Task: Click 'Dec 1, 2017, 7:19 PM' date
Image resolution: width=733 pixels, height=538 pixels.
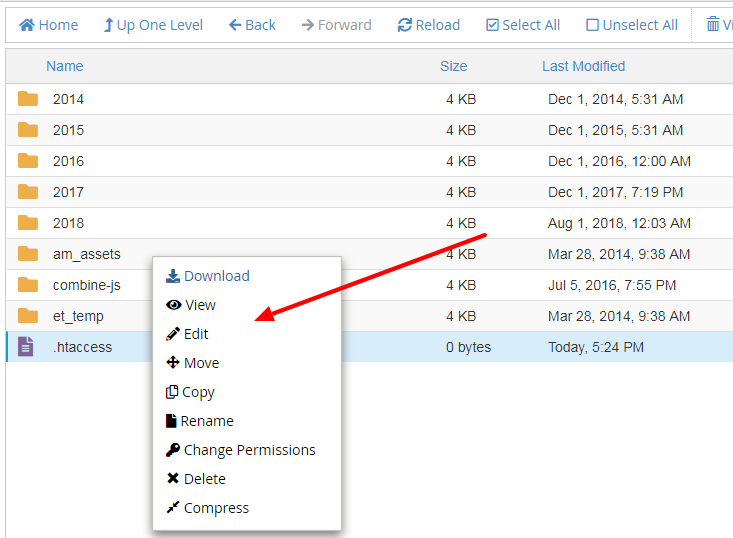Action: tap(616, 192)
